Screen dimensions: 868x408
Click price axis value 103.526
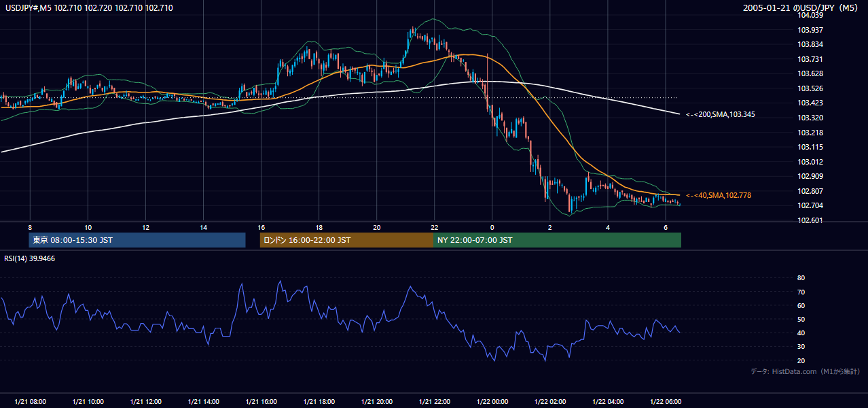pos(810,88)
